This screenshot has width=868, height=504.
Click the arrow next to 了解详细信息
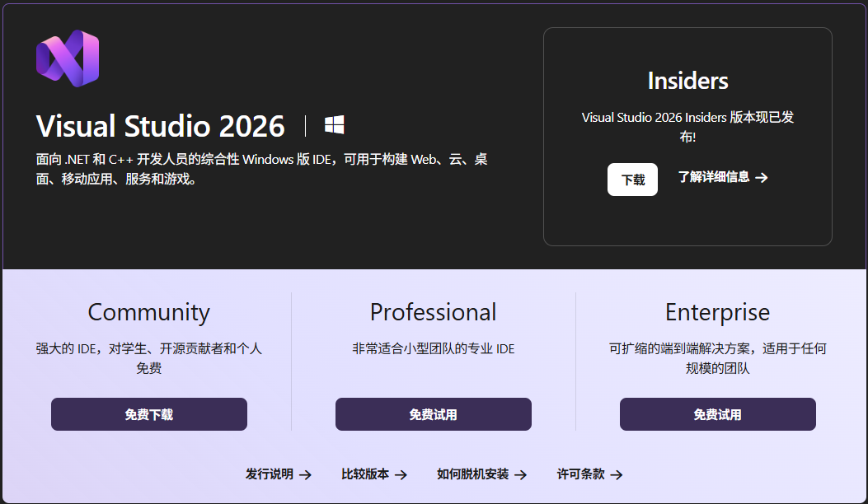[762, 178]
